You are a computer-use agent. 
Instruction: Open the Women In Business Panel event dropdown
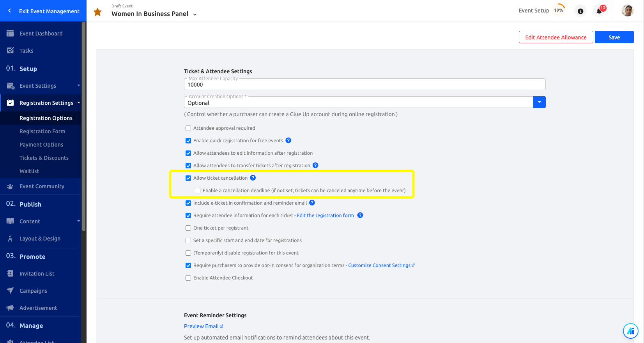coord(195,14)
